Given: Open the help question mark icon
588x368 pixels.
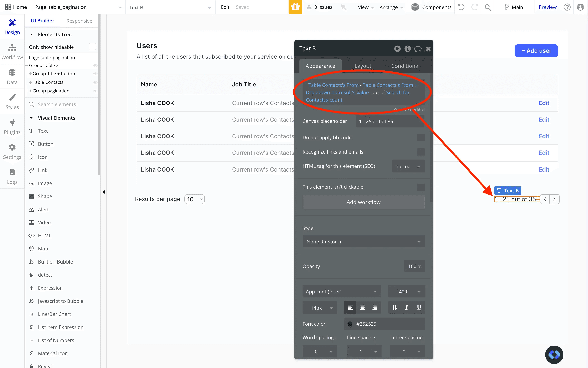Looking at the screenshot, I should coord(567,7).
